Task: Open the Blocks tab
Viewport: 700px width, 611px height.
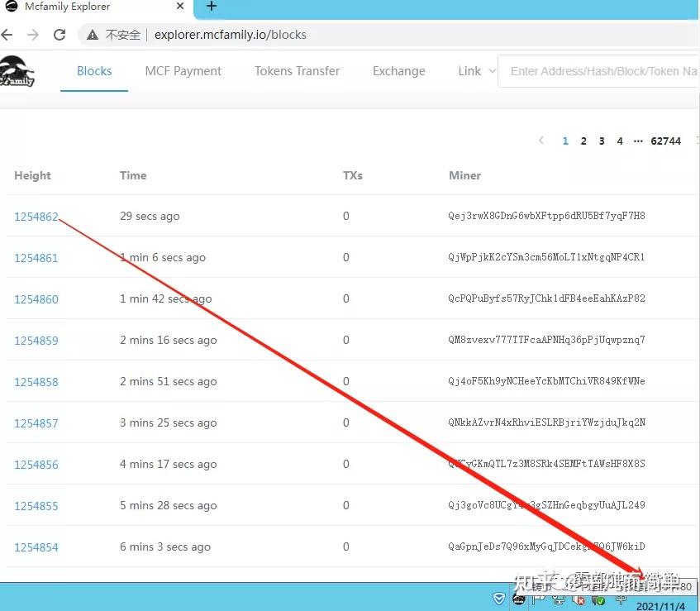Action: (x=94, y=71)
